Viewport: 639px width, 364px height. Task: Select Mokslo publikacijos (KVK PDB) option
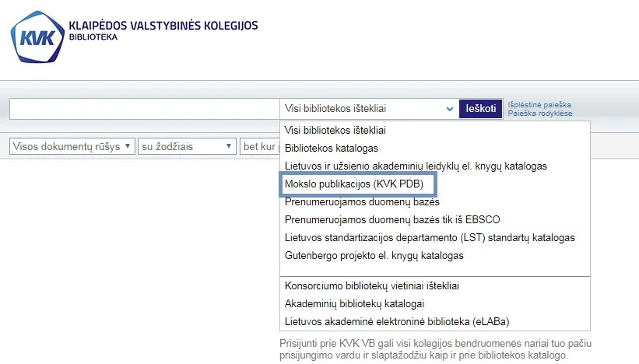click(x=435, y=184)
